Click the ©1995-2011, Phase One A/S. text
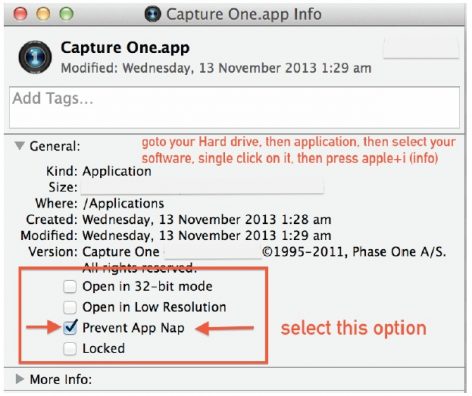 (x=354, y=252)
